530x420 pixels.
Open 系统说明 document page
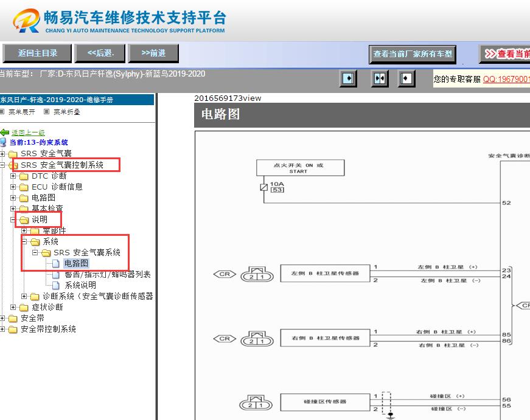coord(80,285)
